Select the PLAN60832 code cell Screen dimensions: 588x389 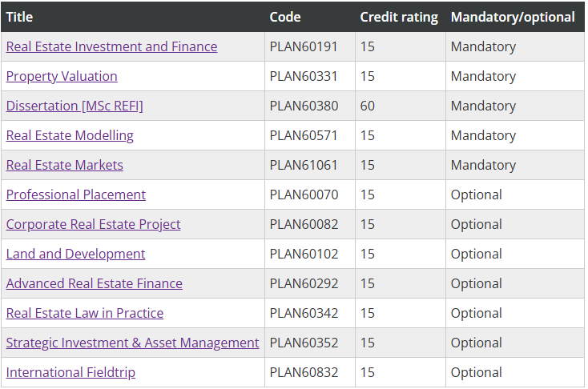click(x=304, y=372)
